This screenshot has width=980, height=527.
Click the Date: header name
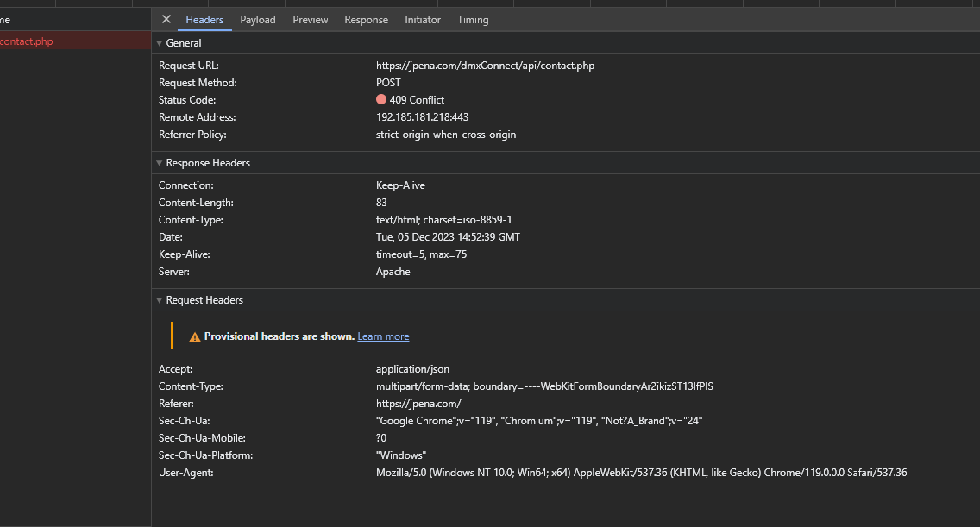(x=171, y=237)
